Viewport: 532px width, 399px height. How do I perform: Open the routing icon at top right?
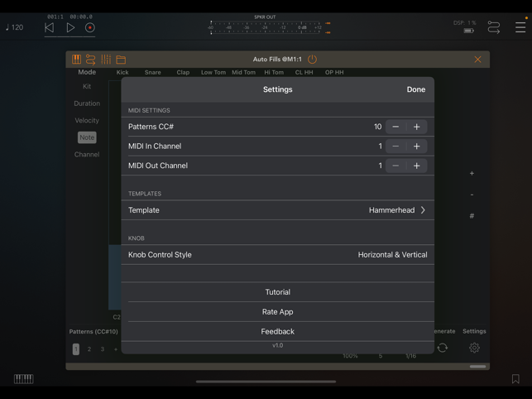494,28
